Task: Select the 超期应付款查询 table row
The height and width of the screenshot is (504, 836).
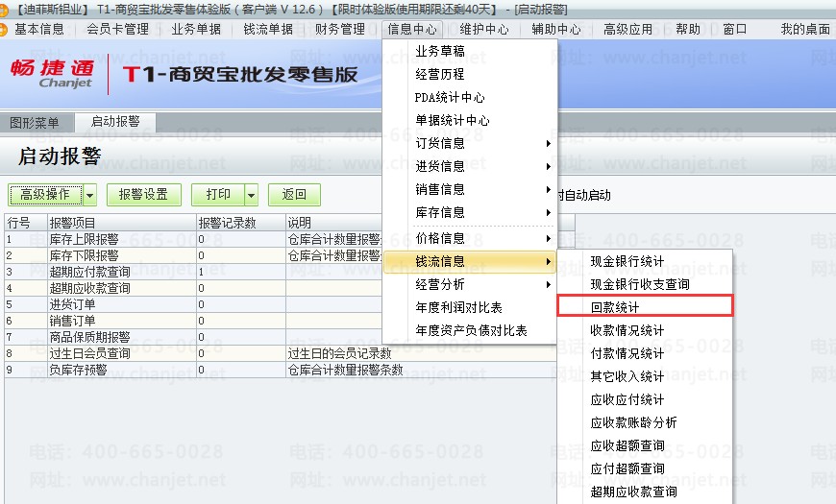Action: pyautogui.click(x=193, y=272)
